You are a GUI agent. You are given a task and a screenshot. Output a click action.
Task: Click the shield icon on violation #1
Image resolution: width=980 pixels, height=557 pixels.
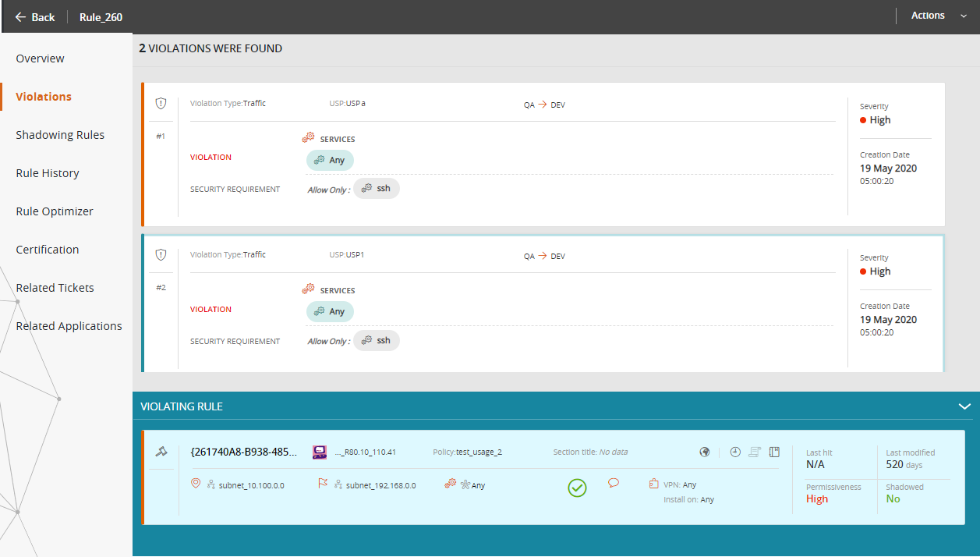(x=161, y=103)
